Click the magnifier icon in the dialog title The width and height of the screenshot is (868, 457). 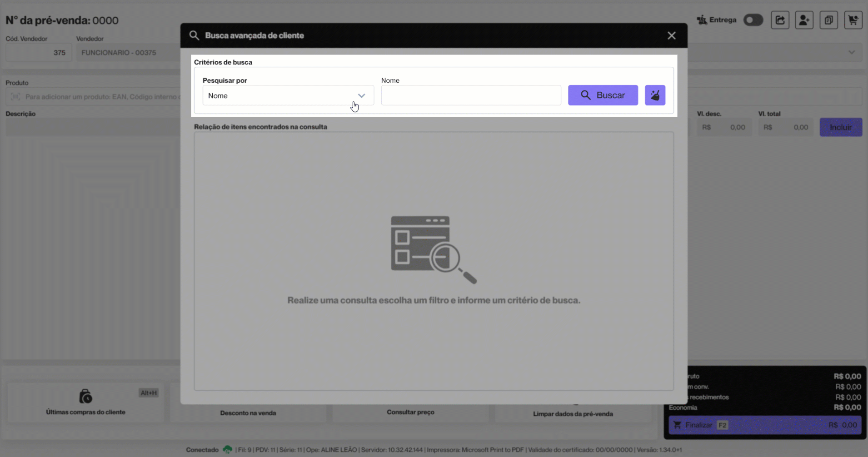click(x=194, y=35)
